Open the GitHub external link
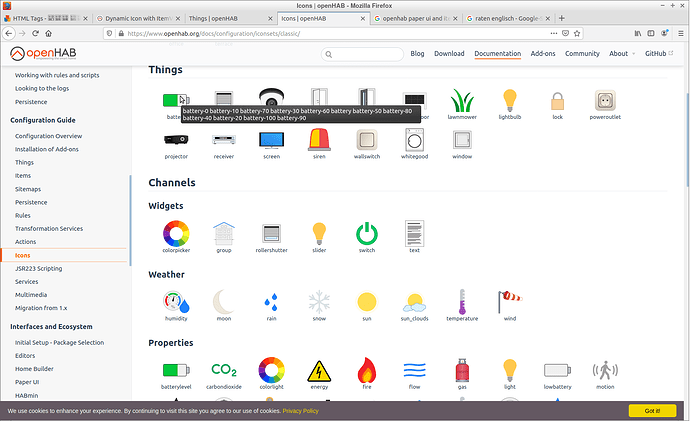This screenshot has height=421, width=690. 659,53
